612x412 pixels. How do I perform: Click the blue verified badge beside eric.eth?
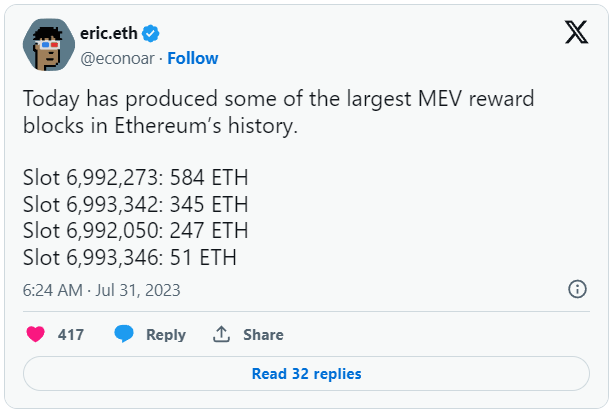click(x=150, y=34)
